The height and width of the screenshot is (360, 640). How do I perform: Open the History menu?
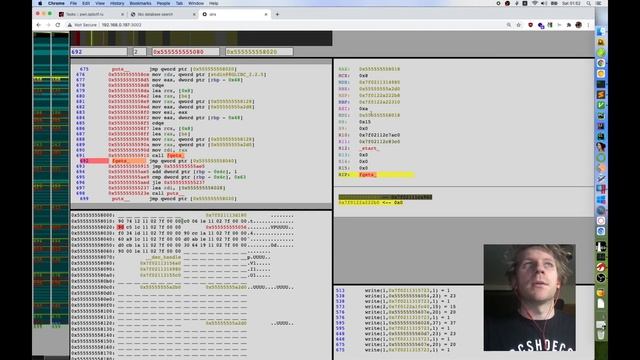[117, 3]
